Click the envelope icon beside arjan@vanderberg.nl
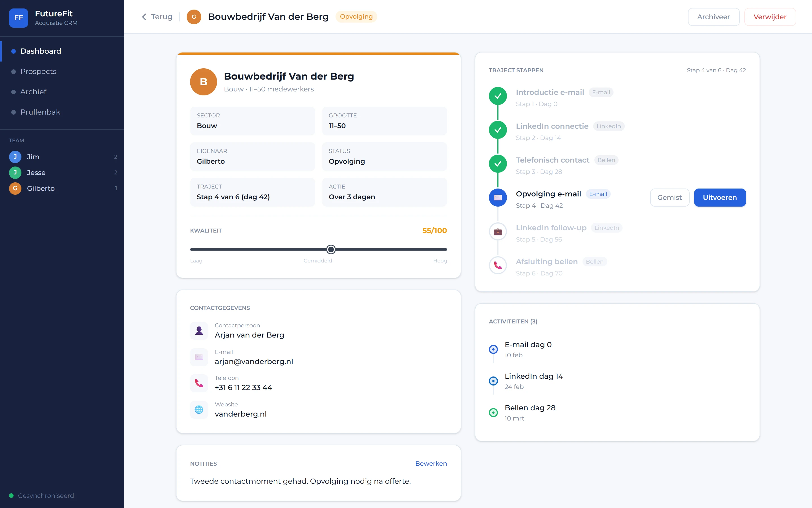 [x=199, y=357]
